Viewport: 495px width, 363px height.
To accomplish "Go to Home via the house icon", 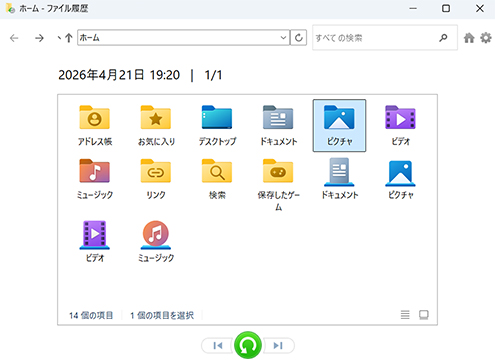I will (469, 38).
